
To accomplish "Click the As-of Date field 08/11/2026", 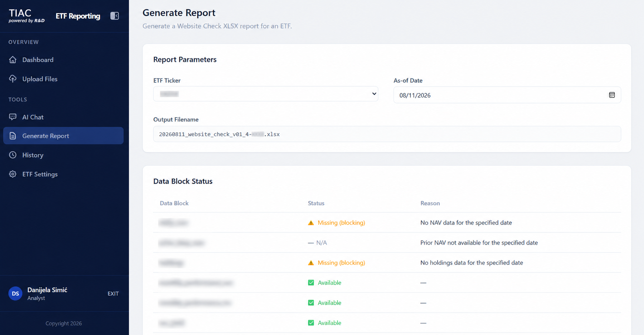I will click(x=507, y=95).
